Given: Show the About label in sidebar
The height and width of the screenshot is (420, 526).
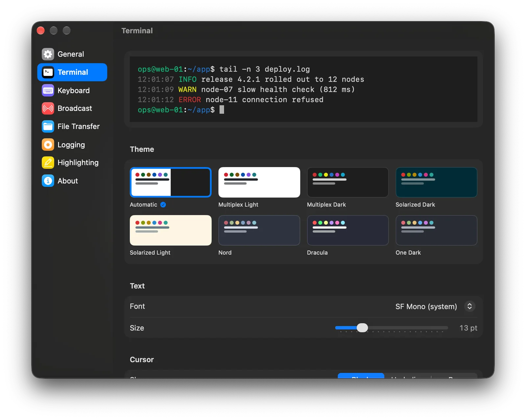Looking at the screenshot, I should click(x=68, y=181).
